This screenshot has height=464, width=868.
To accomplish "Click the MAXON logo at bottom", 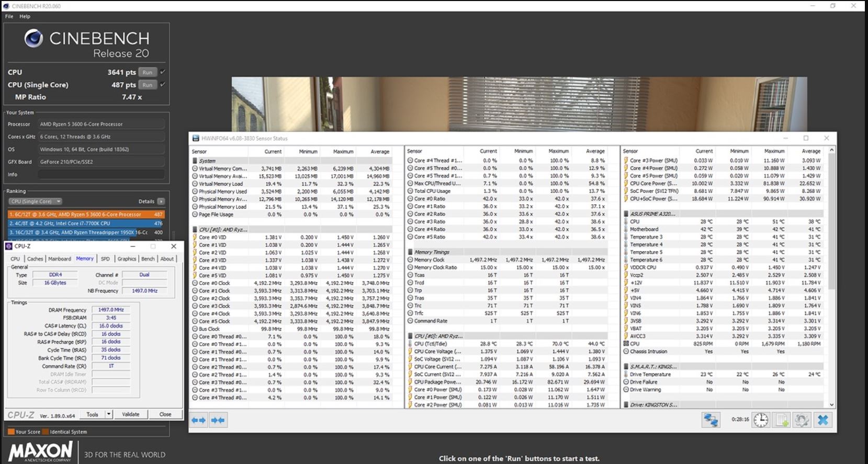I will click(x=41, y=451).
